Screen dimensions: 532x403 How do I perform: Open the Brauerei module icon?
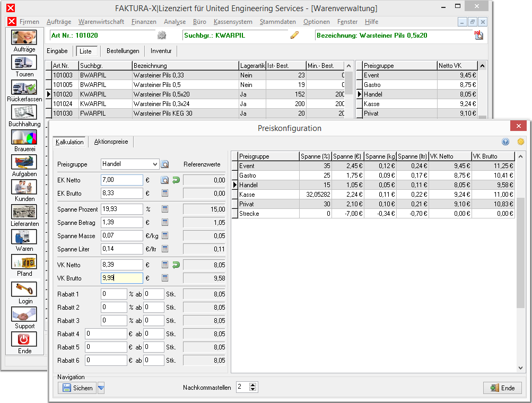(24, 137)
